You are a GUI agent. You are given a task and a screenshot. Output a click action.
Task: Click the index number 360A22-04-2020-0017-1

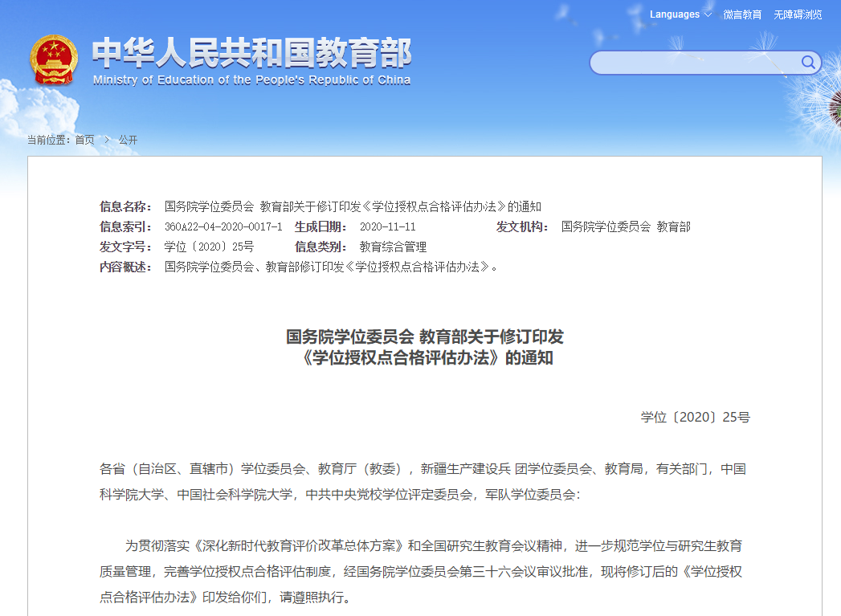223,226
